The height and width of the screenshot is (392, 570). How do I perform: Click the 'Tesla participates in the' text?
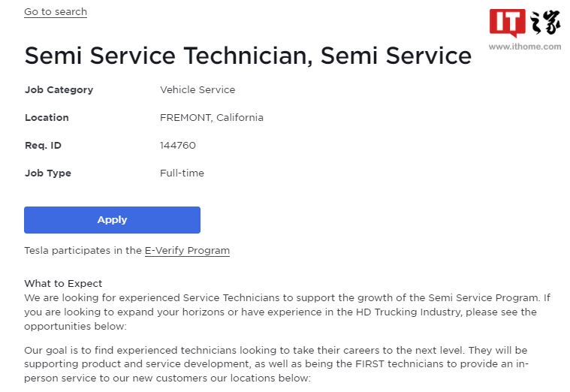click(x=83, y=251)
